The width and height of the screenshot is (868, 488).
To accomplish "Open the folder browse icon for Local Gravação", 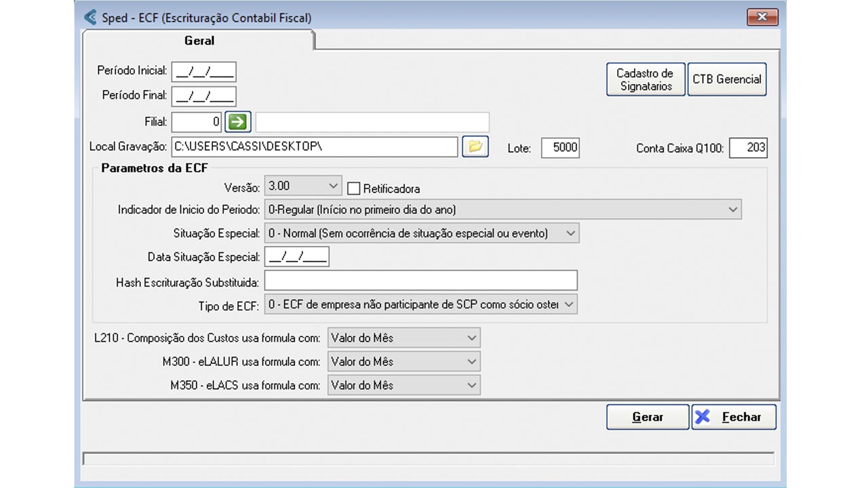I will coord(475,147).
